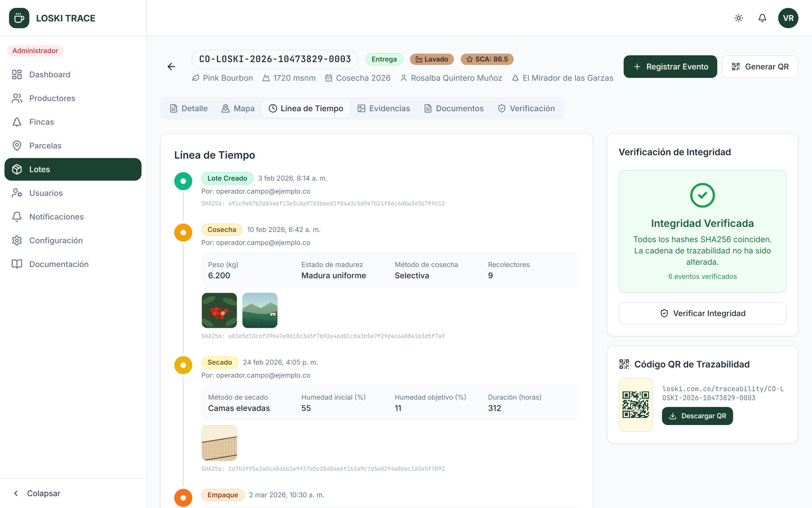Image resolution: width=812 pixels, height=508 pixels.
Task: Open the VR user avatar menu
Action: pos(788,18)
